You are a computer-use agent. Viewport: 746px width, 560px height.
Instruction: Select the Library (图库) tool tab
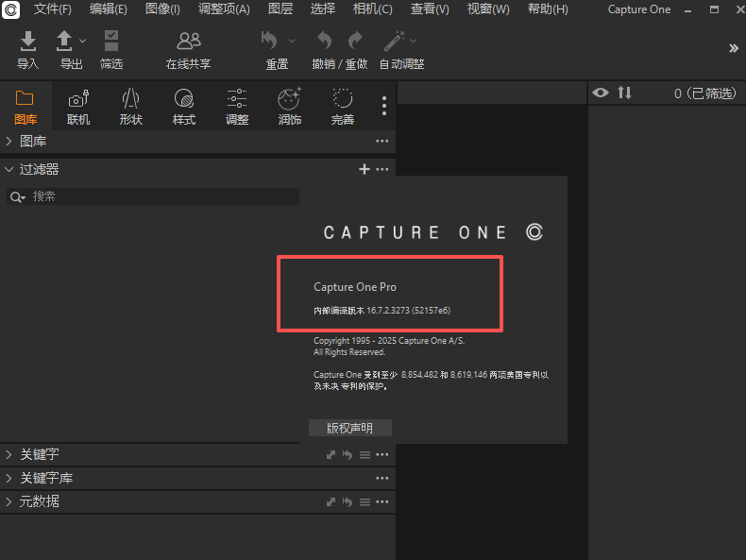coord(25,107)
